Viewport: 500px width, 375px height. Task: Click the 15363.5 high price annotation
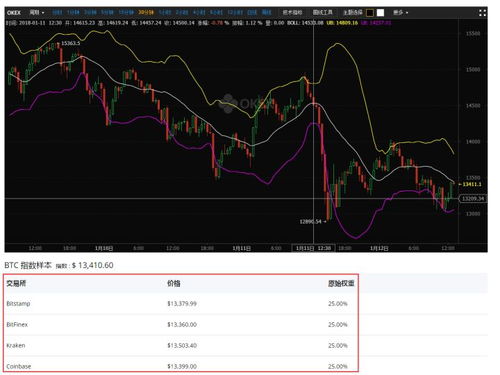[x=71, y=43]
